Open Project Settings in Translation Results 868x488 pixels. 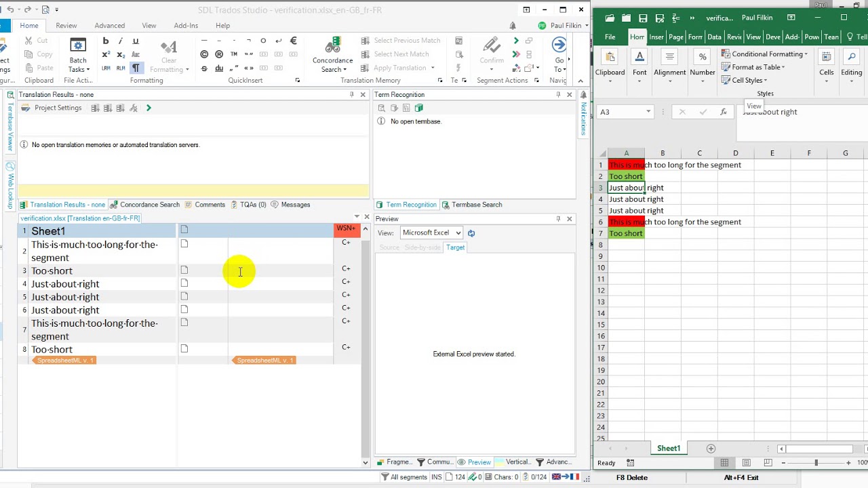click(x=52, y=108)
